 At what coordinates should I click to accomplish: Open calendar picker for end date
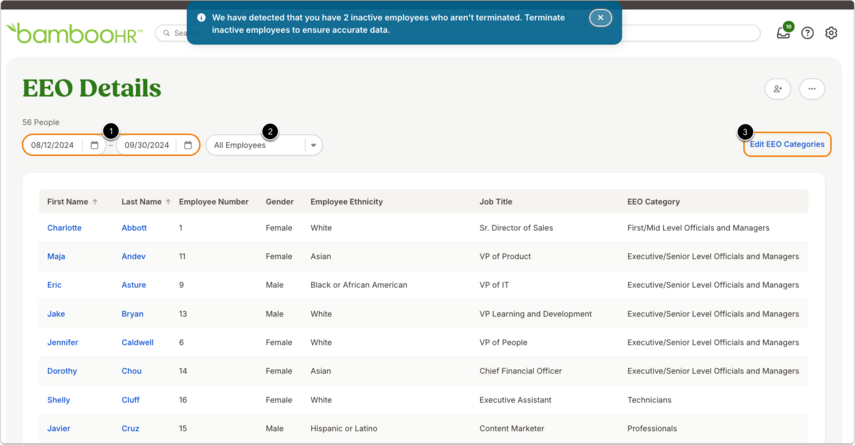(188, 145)
